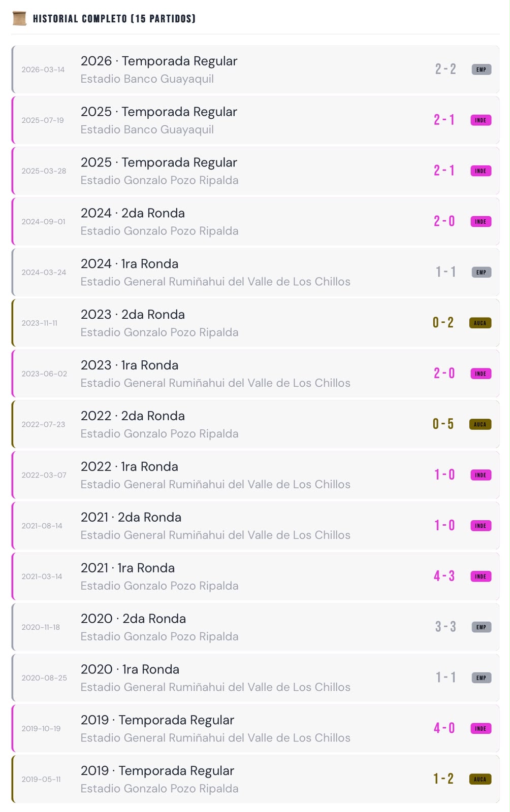Click the 0-5 score of 2022 2da Ronda
The height and width of the screenshot is (812, 510).
(x=443, y=424)
